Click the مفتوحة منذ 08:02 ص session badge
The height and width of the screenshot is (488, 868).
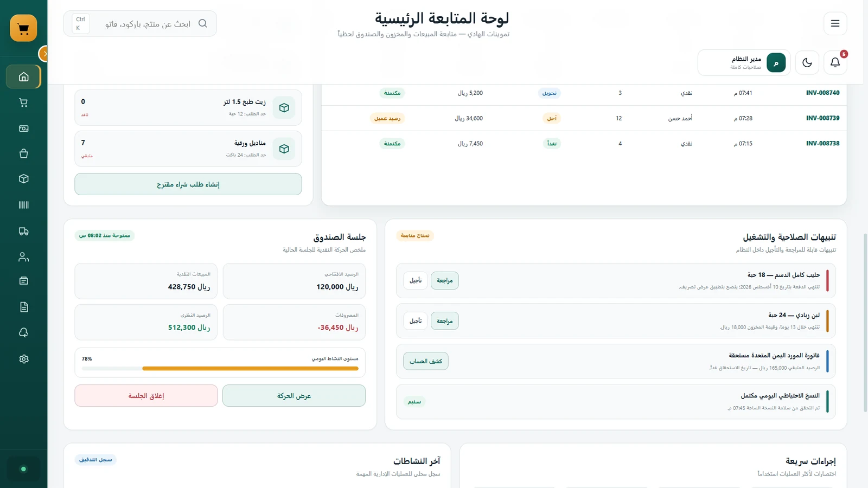click(x=105, y=235)
